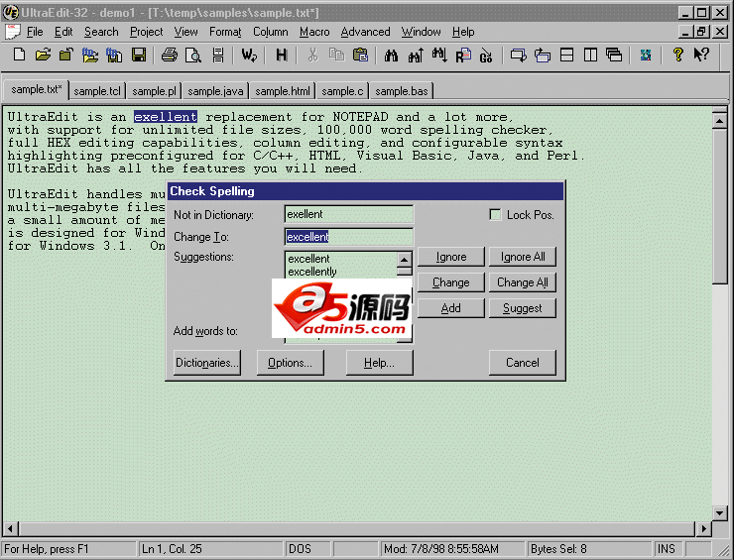Click the Ignore button
The width and height of the screenshot is (734, 560).
(x=450, y=257)
